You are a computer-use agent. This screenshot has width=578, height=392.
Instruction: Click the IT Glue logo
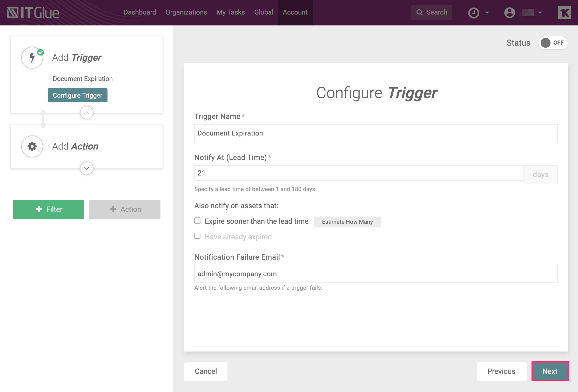click(33, 12)
